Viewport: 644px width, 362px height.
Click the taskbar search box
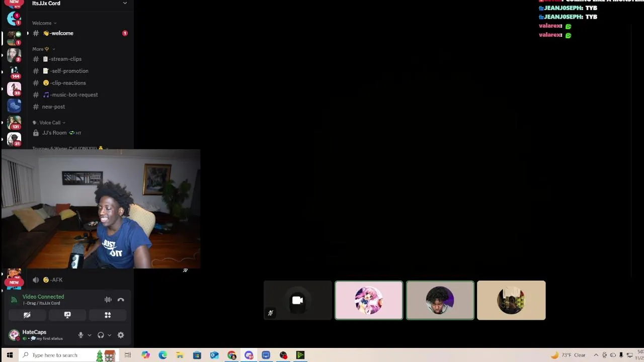point(68,355)
